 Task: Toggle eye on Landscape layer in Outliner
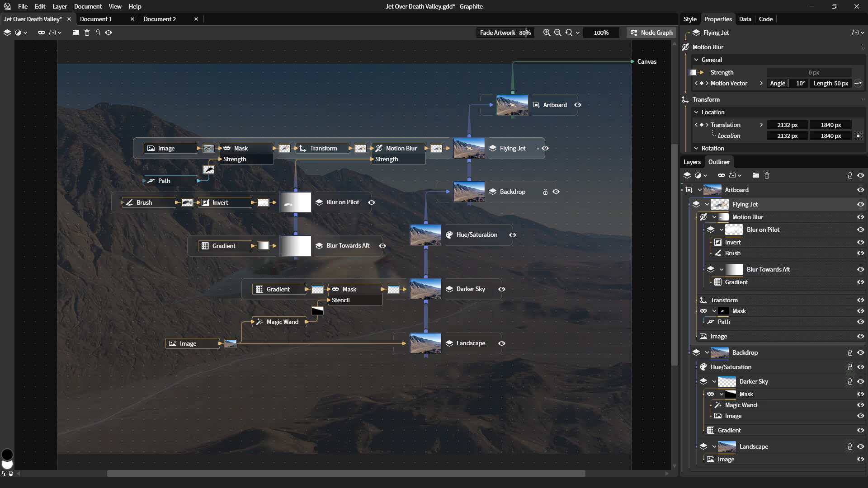pos(860,446)
